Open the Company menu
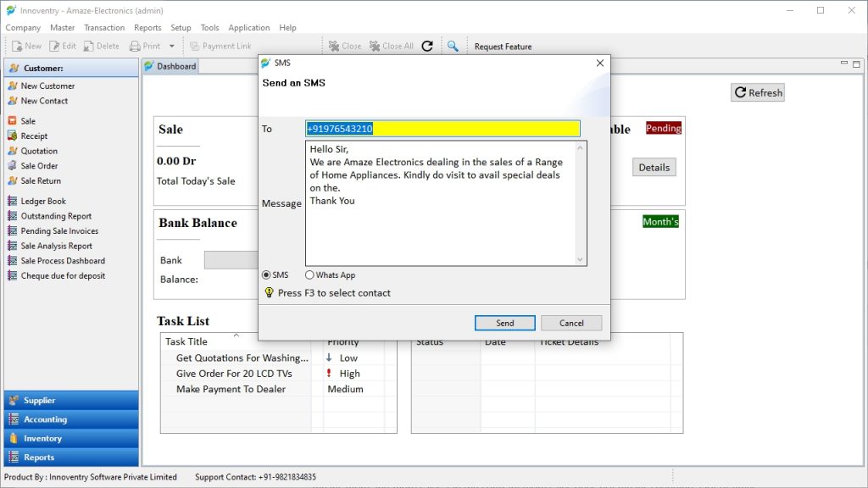 pos(23,28)
